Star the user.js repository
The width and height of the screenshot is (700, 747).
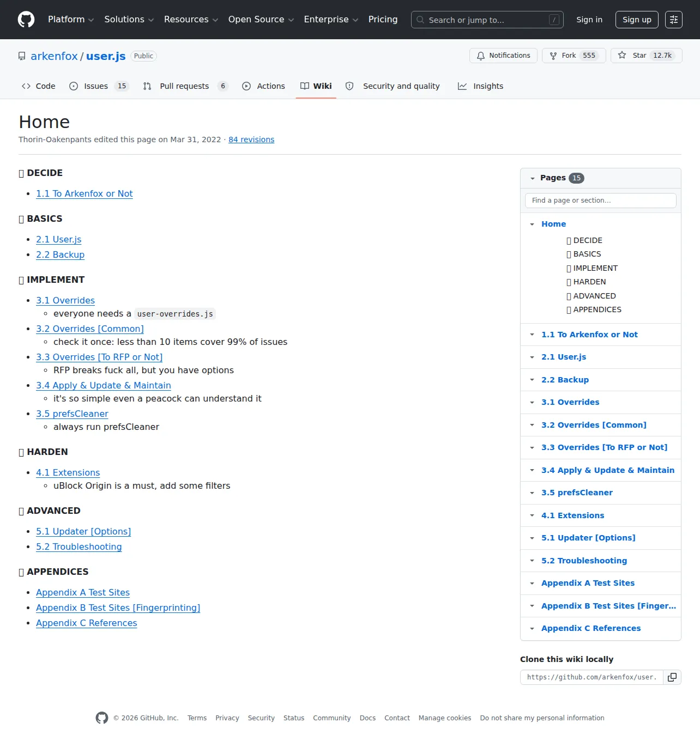pyautogui.click(x=646, y=56)
